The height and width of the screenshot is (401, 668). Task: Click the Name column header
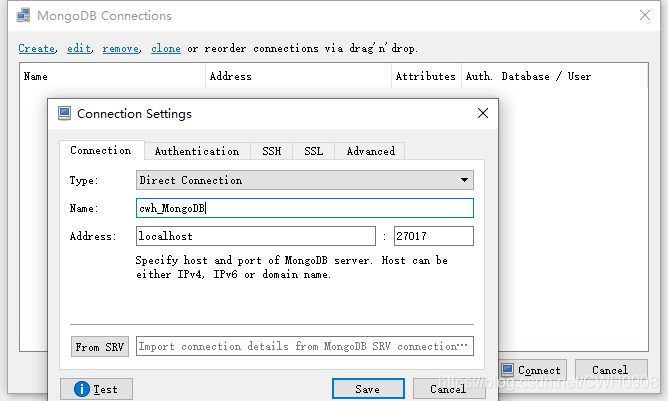(x=112, y=76)
